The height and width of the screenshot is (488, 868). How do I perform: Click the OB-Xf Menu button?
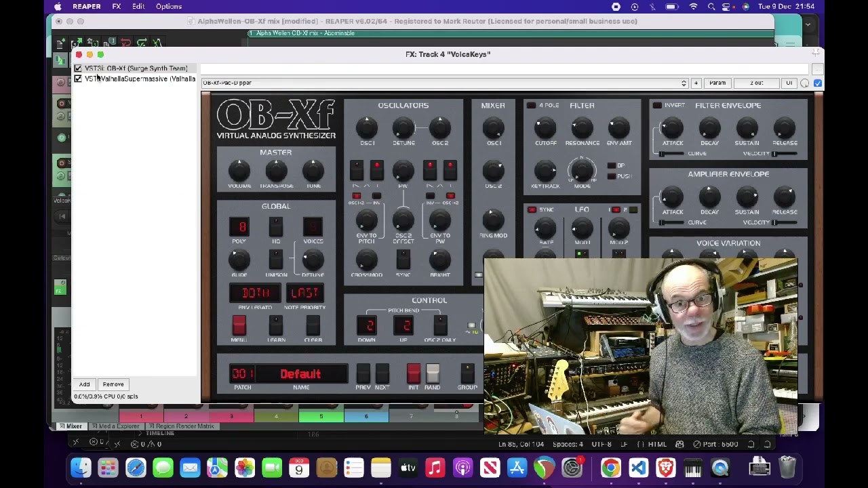point(239,325)
